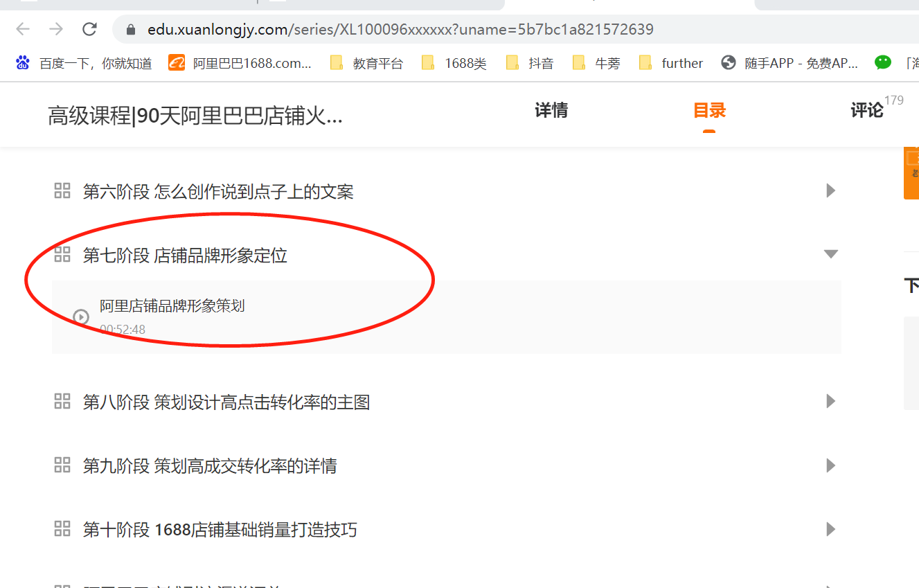Expand the 第八阶段 section arrow
919x588 pixels.
pyautogui.click(x=830, y=401)
